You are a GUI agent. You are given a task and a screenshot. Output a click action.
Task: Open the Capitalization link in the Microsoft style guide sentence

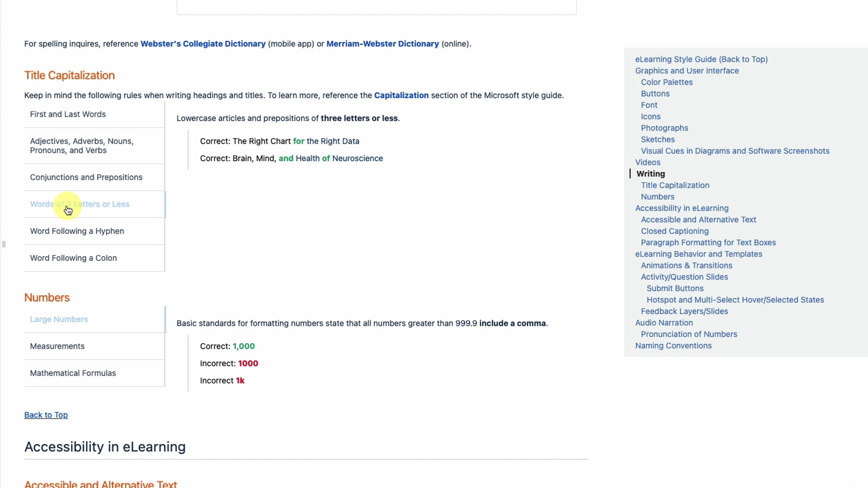point(401,95)
